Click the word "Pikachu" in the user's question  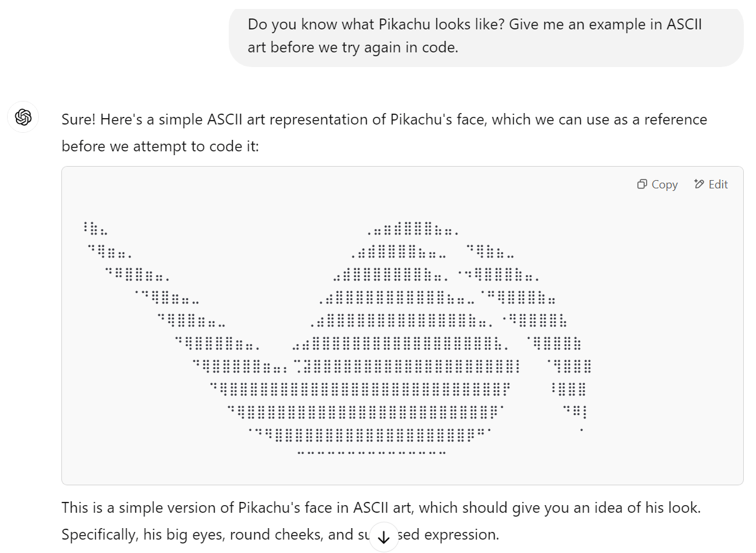click(404, 24)
